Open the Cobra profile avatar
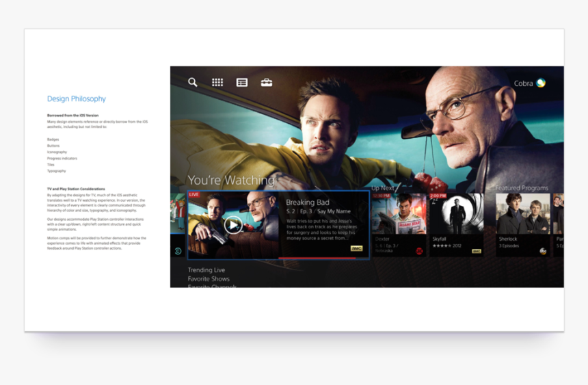 [541, 83]
